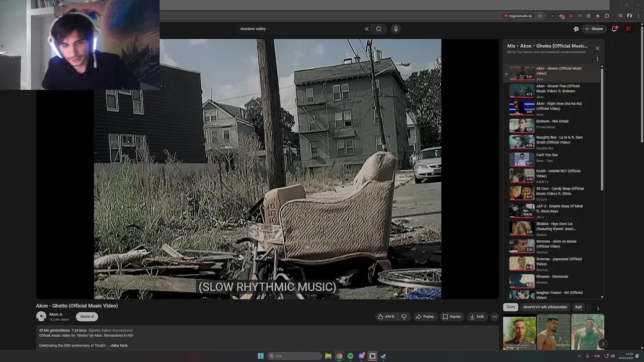This screenshot has height=362, width=644.
Task: Select 'Meghan Trainor - NO' entry
Action: 552,295
